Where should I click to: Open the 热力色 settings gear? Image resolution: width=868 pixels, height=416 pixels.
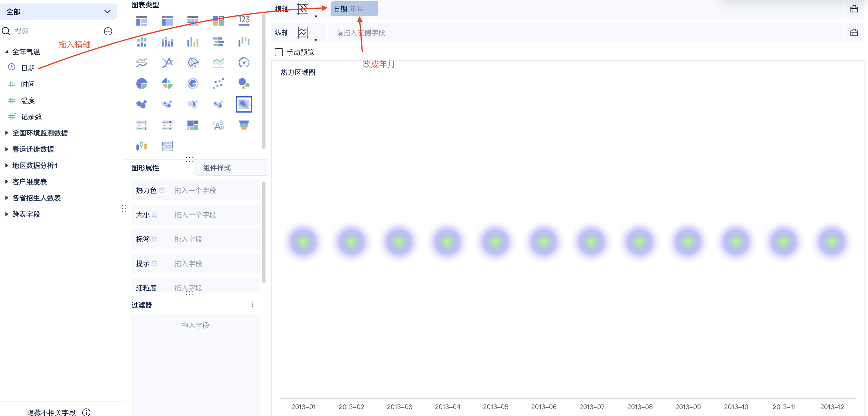162,191
